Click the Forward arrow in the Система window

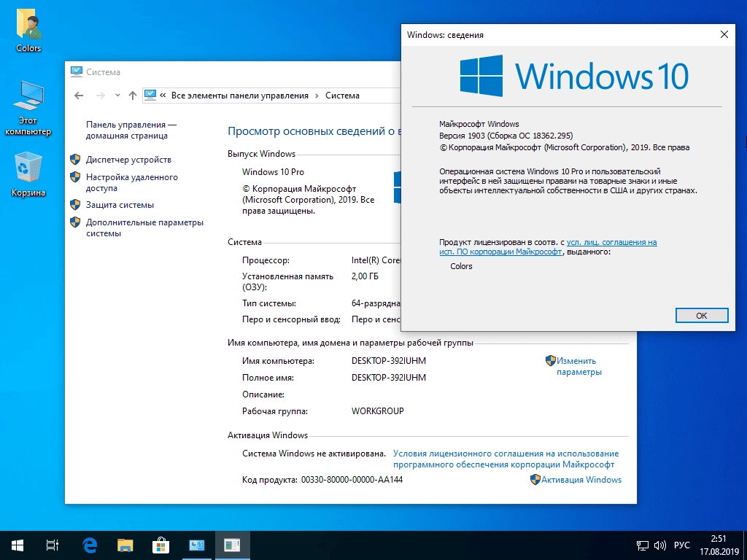(x=100, y=96)
